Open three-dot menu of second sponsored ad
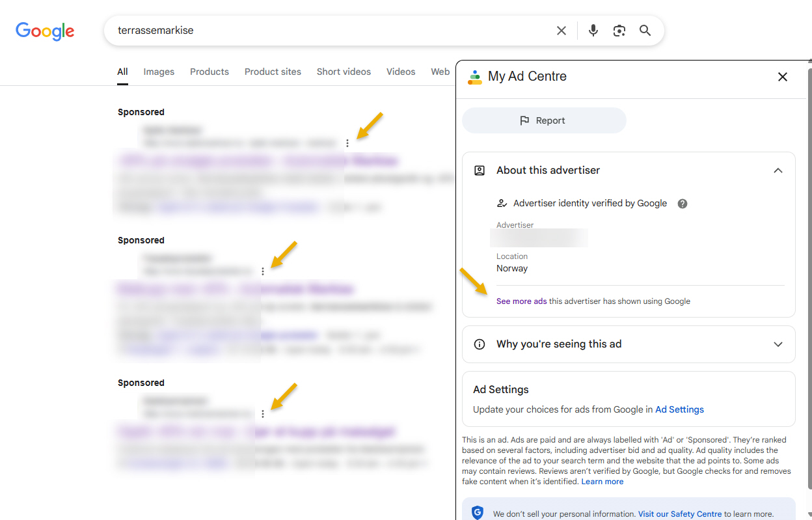812x520 pixels. [263, 271]
